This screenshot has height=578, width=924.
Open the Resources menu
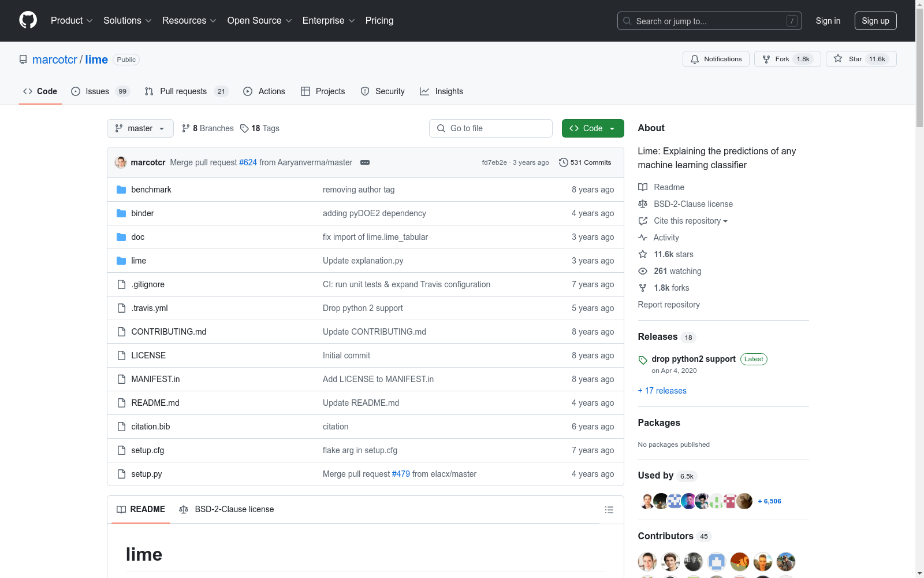point(189,20)
